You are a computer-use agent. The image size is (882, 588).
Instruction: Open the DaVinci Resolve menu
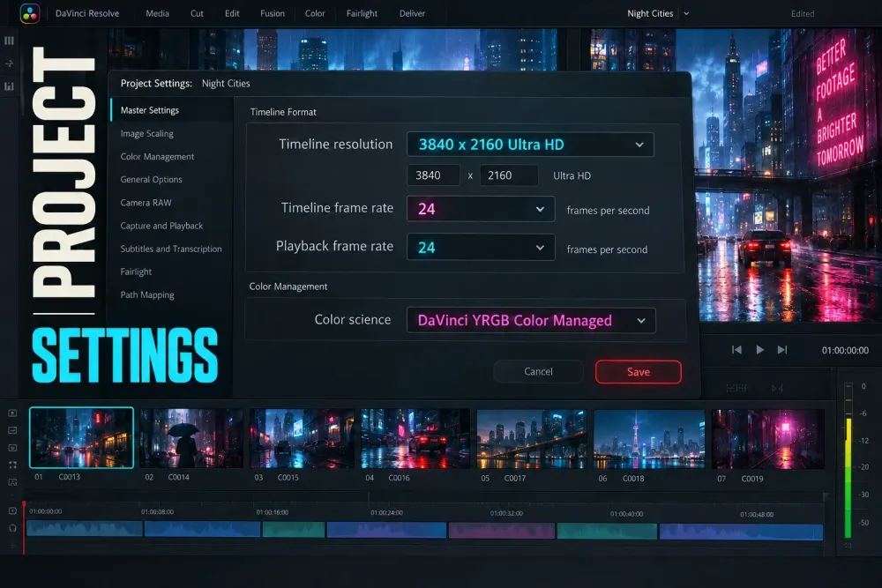(87, 13)
